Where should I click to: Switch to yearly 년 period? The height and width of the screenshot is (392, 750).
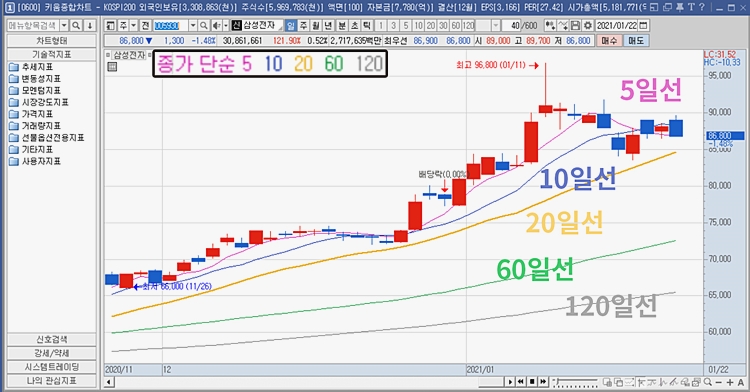pyautogui.click(x=328, y=25)
